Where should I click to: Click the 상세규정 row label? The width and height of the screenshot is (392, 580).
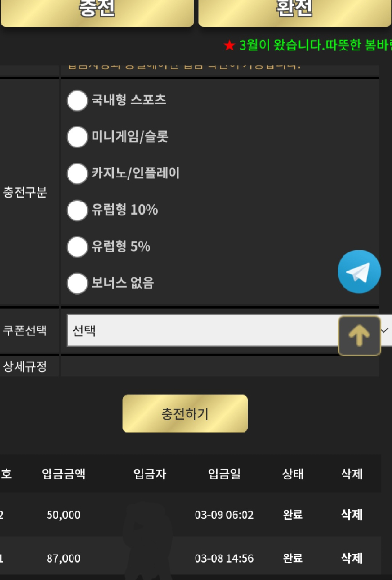pos(25,367)
